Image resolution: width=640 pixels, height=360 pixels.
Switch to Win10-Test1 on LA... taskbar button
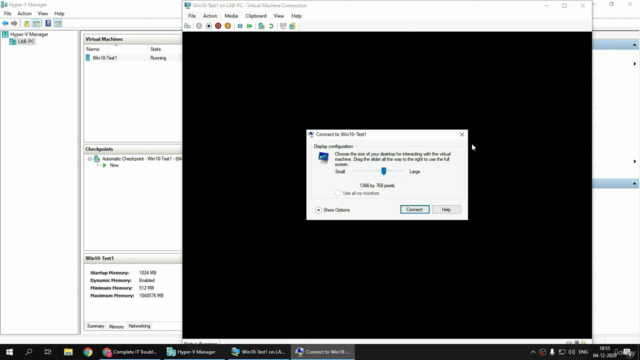coord(258,352)
